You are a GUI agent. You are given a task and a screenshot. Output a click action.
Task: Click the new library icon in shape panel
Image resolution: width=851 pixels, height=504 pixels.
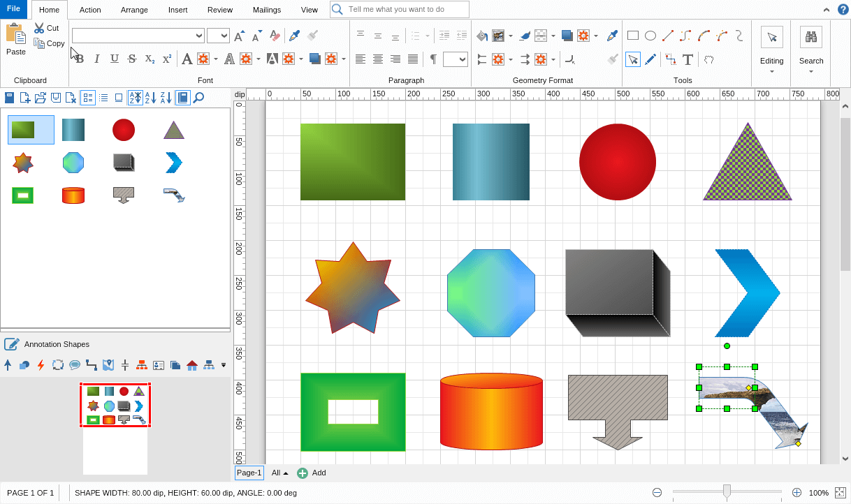point(25,98)
